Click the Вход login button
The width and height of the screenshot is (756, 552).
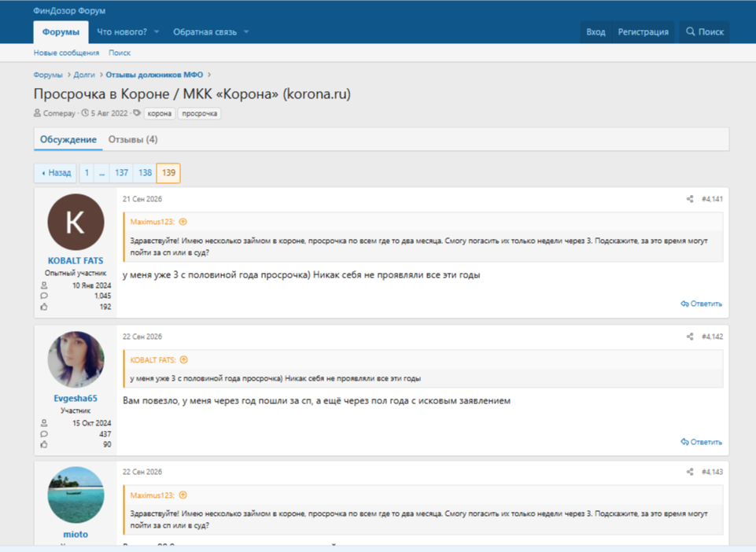click(596, 31)
